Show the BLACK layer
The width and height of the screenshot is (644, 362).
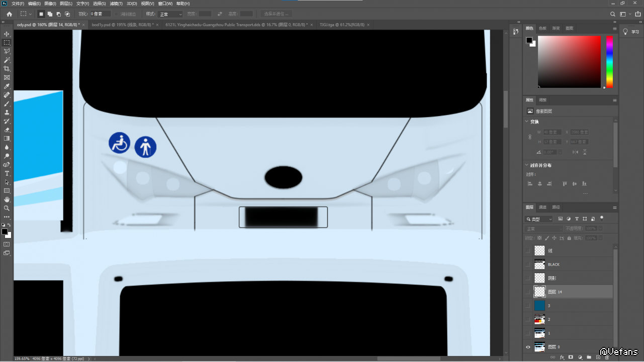(527, 264)
